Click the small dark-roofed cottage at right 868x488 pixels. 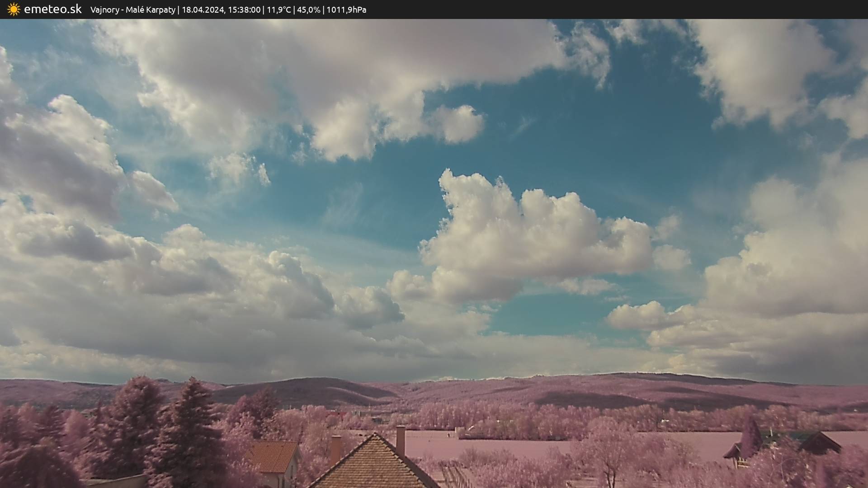tap(819, 443)
